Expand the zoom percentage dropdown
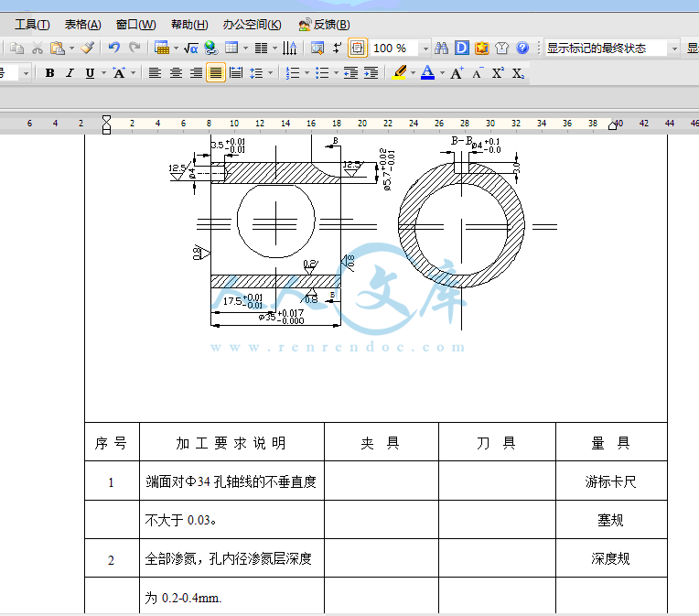The height and width of the screenshot is (616, 699). click(x=425, y=49)
